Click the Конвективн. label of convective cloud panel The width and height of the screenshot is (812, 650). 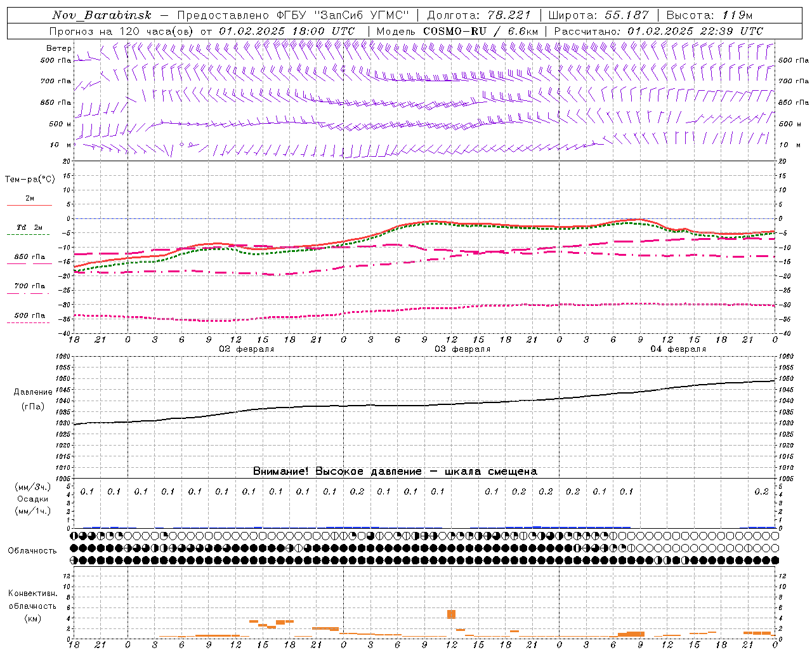point(32,594)
